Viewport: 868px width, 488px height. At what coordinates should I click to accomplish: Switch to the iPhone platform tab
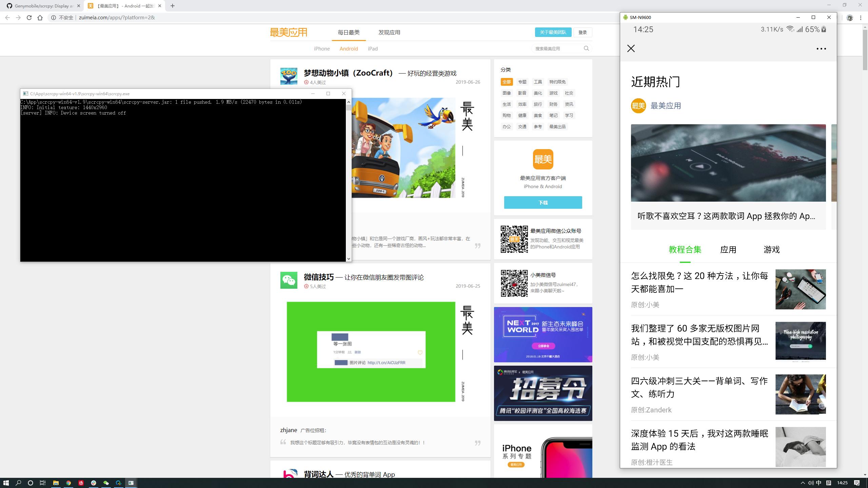tap(321, 48)
